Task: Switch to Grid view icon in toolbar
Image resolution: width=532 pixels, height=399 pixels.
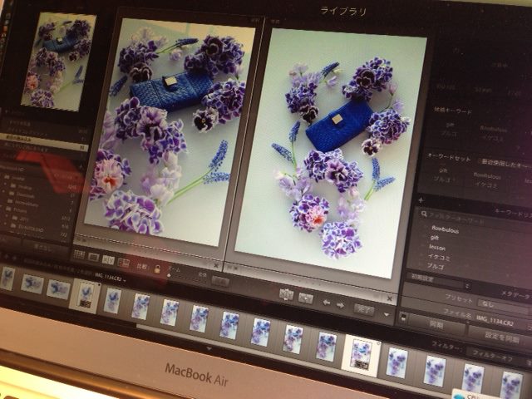Action: 79,255
